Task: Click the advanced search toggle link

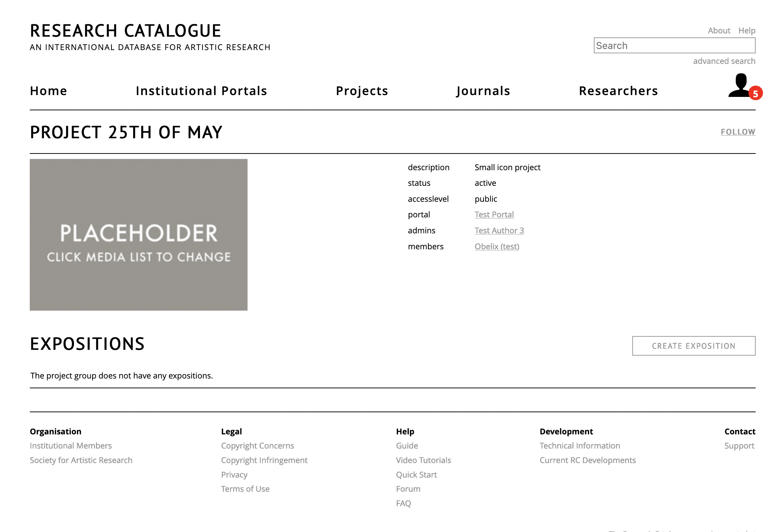Action: tap(724, 61)
